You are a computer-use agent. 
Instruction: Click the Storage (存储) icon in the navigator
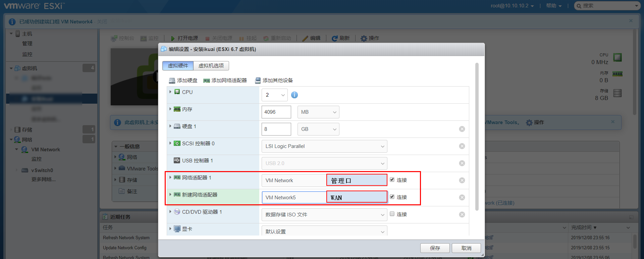tap(17, 130)
